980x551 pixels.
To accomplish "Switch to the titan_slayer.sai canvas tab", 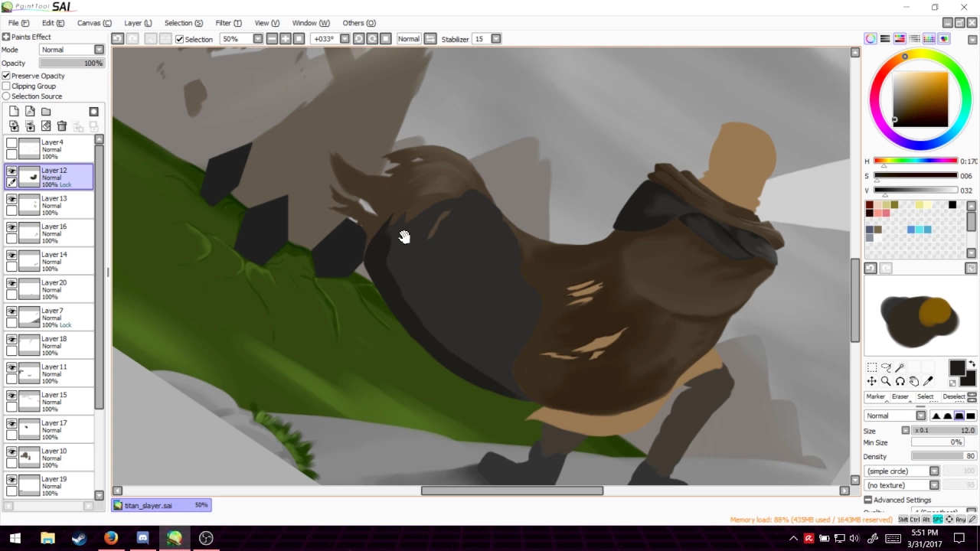I will tap(161, 505).
